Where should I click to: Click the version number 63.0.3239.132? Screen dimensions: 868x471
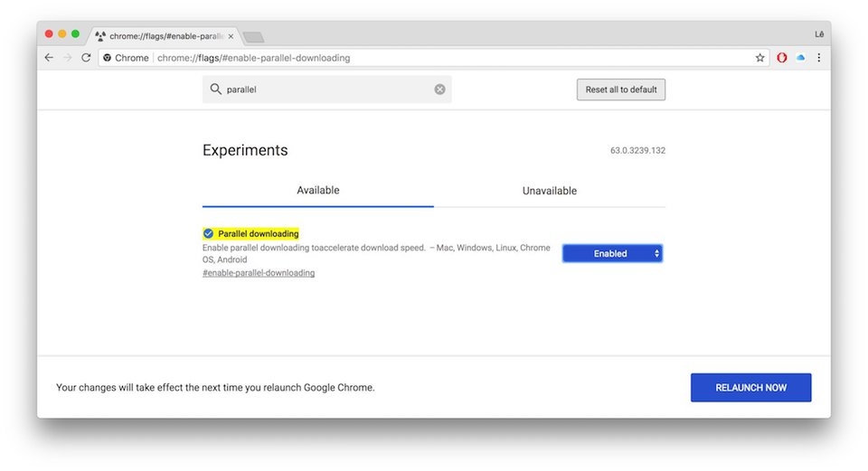pyautogui.click(x=637, y=151)
